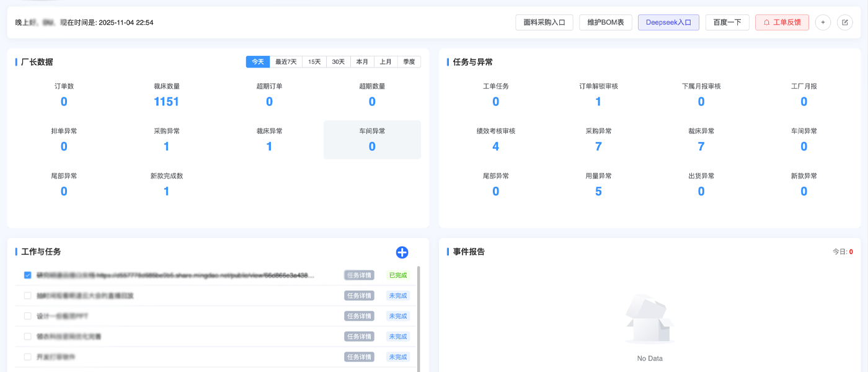Switch data range to 季度
Image resolution: width=868 pixels, height=372 pixels.
pyautogui.click(x=409, y=61)
